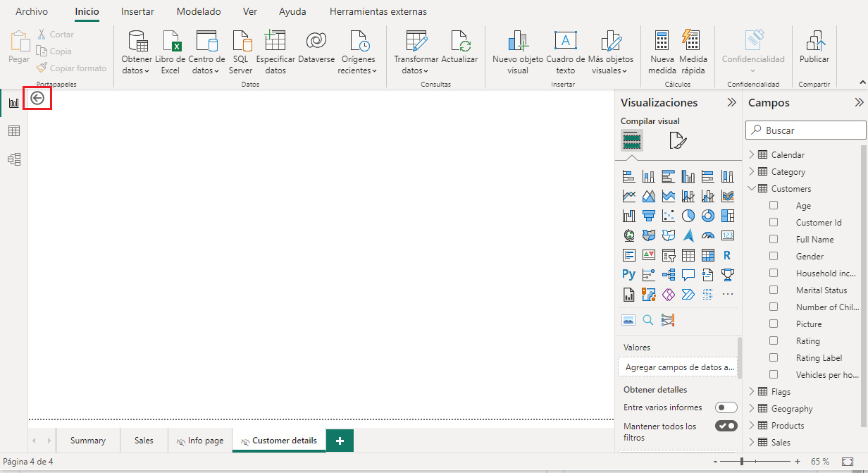Click the Buscar search field
This screenshot has width=868, height=473.
(x=810, y=130)
